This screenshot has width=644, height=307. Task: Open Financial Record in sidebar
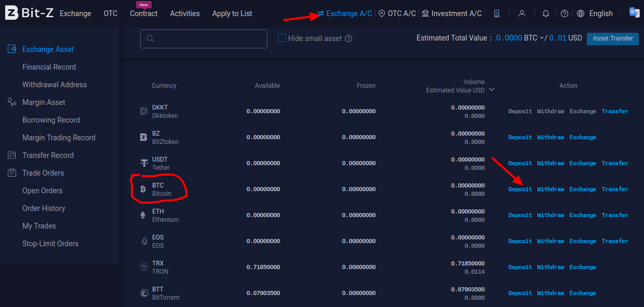(x=49, y=67)
